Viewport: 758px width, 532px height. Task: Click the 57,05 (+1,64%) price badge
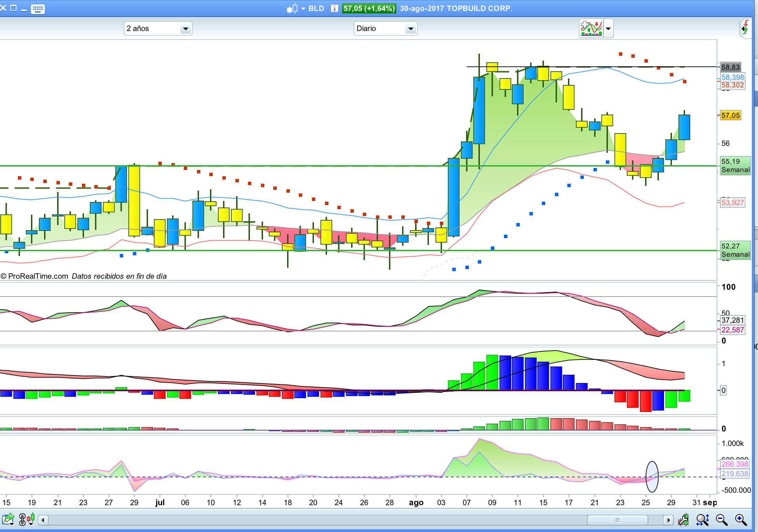point(369,9)
